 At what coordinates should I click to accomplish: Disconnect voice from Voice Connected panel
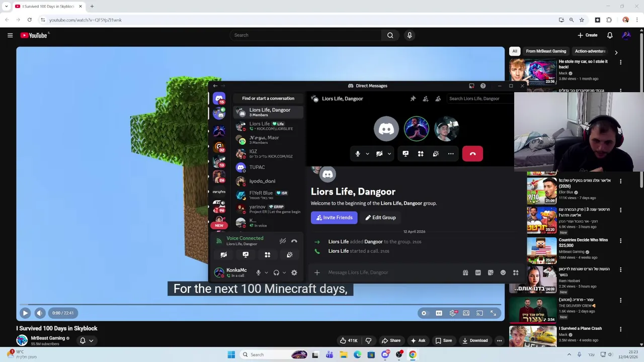pos(294,241)
